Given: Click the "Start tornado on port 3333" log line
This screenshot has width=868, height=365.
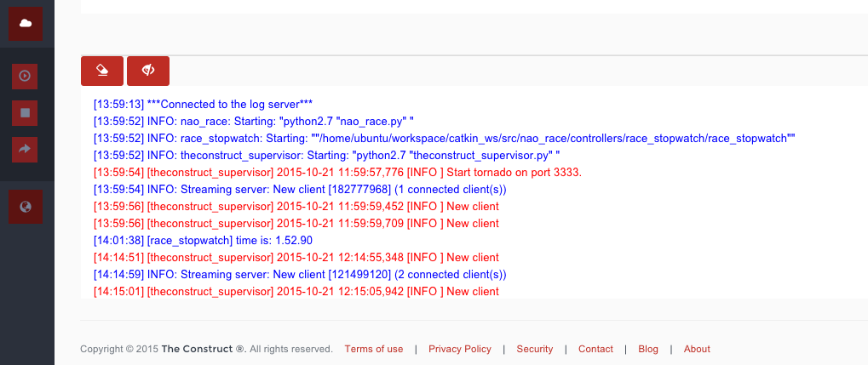Looking at the screenshot, I should coord(337,173).
